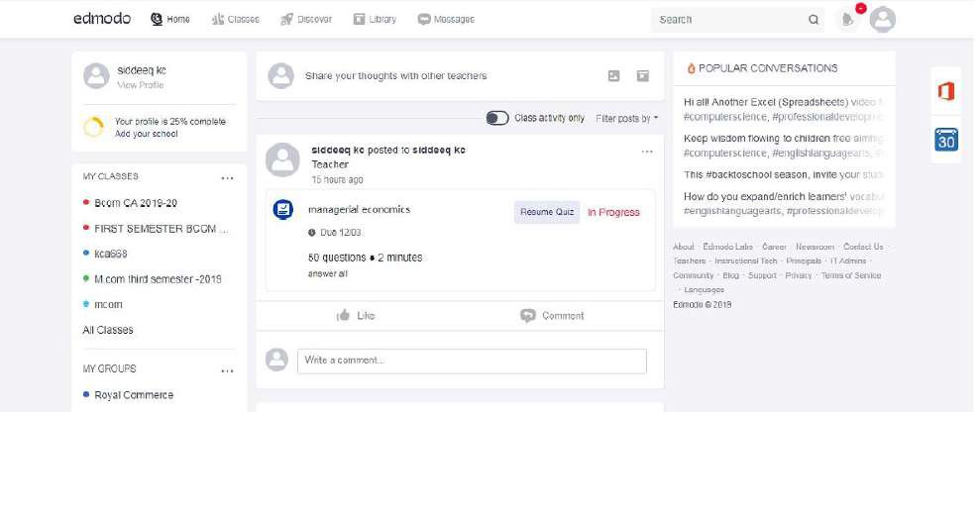Click the Privacy footer link
The image size is (980, 520).
798,275
